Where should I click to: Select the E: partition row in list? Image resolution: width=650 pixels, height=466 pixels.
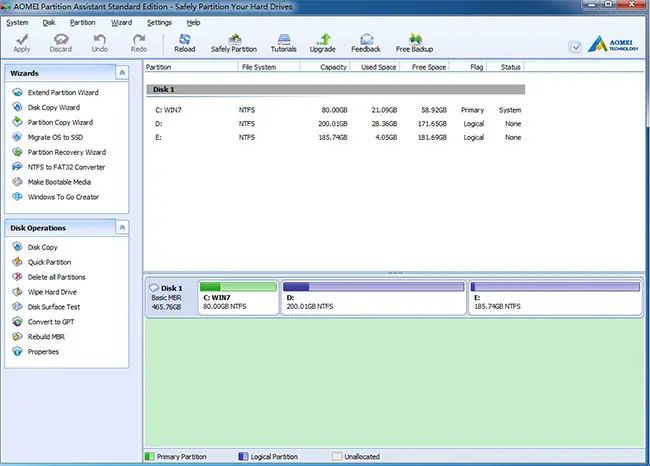click(x=336, y=137)
